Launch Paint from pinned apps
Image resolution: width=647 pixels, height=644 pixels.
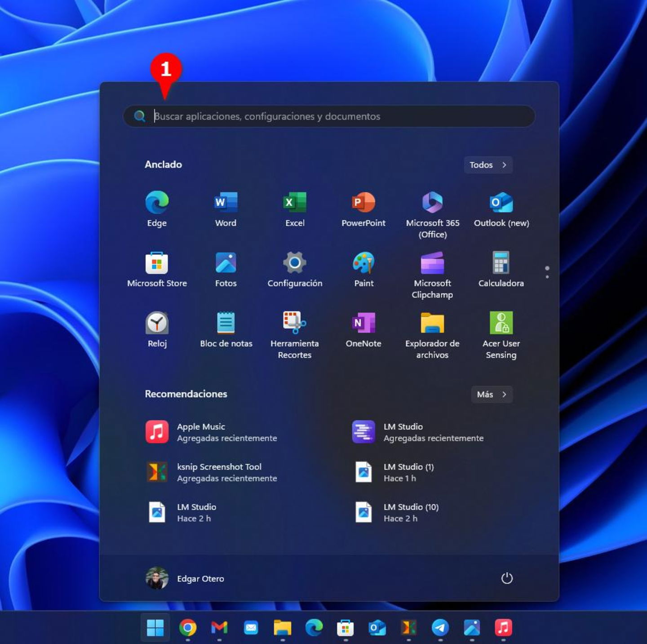point(363,269)
